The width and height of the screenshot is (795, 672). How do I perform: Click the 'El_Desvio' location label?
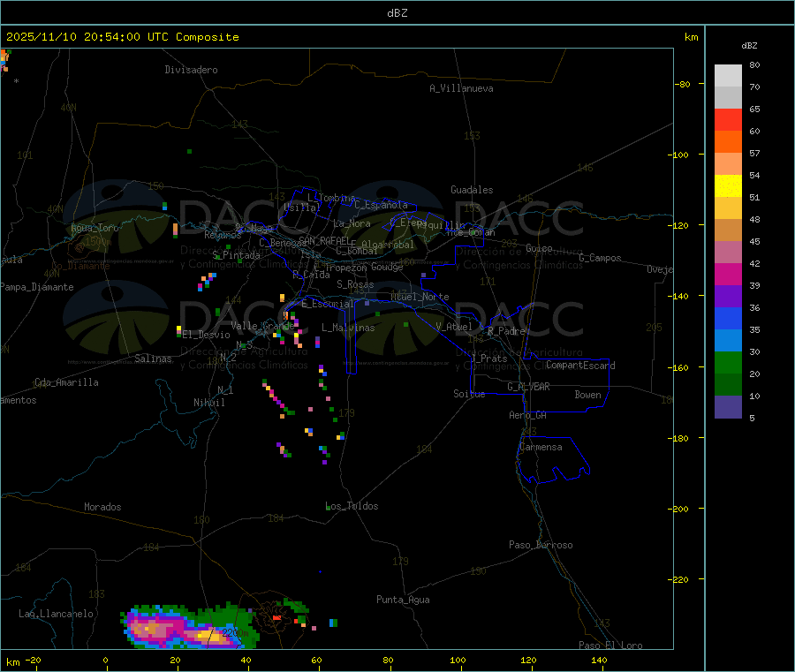click(x=207, y=335)
